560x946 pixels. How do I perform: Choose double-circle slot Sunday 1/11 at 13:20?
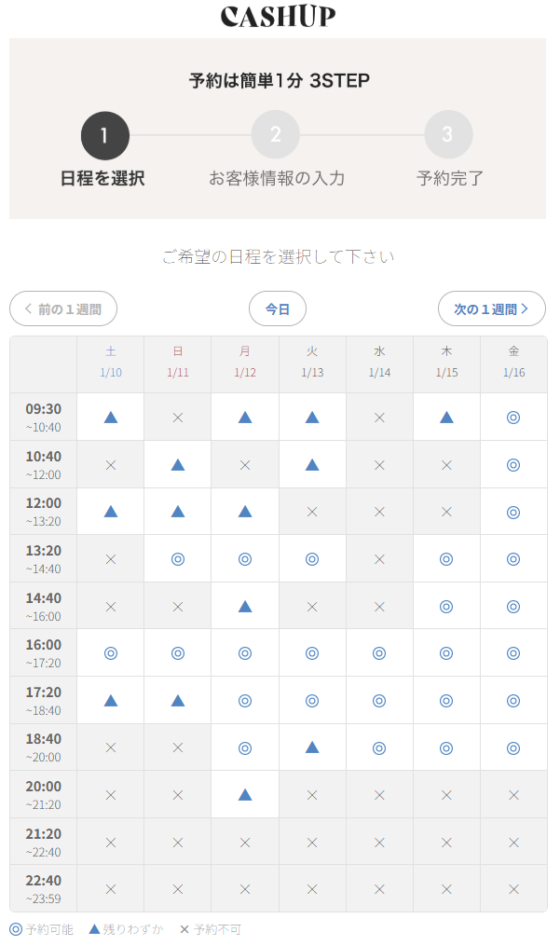tap(178, 559)
